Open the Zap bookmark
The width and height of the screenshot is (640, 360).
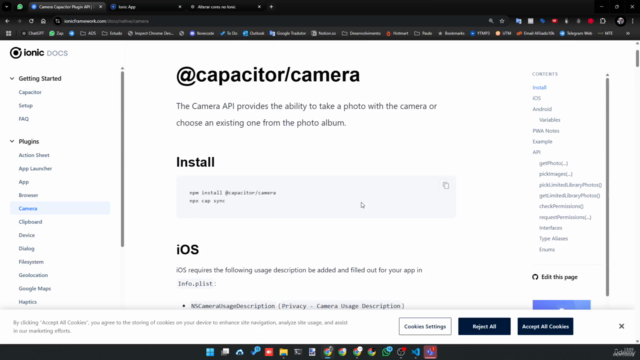pyautogui.click(x=56, y=33)
